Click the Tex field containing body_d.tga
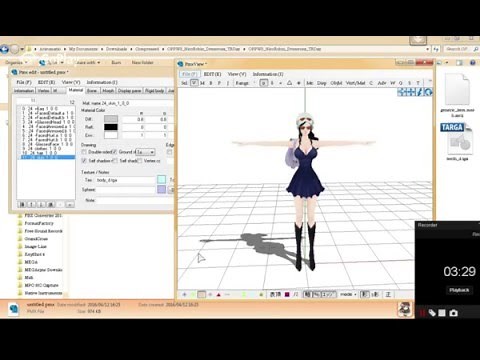 point(126,180)
